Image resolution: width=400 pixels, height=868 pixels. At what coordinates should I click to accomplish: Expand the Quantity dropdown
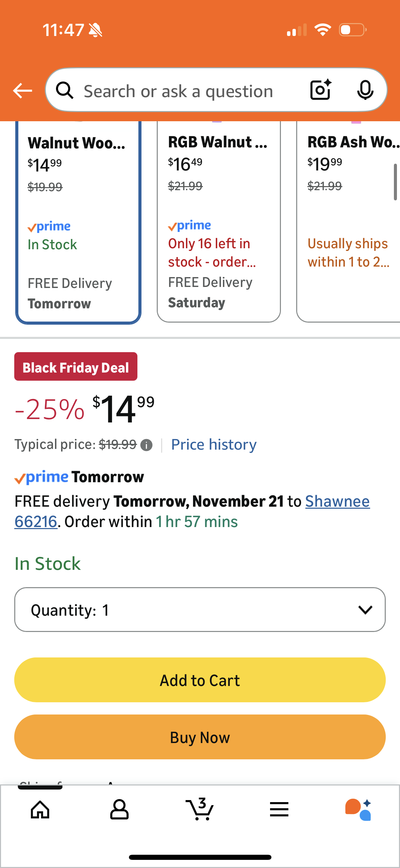[x=200, y=610]
